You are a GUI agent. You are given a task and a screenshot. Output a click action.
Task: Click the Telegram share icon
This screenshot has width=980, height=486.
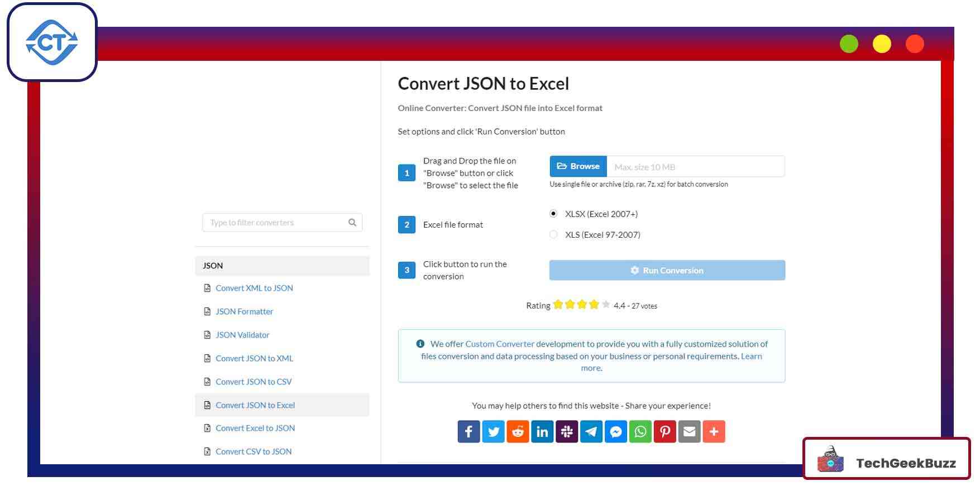(591, 431)
